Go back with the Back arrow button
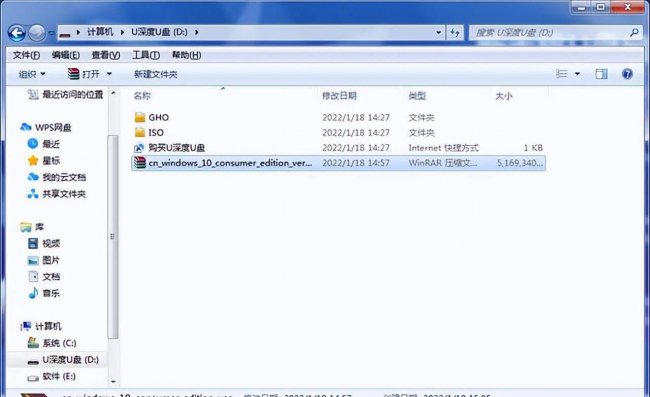650x397 pixels. tap(17, 33)
